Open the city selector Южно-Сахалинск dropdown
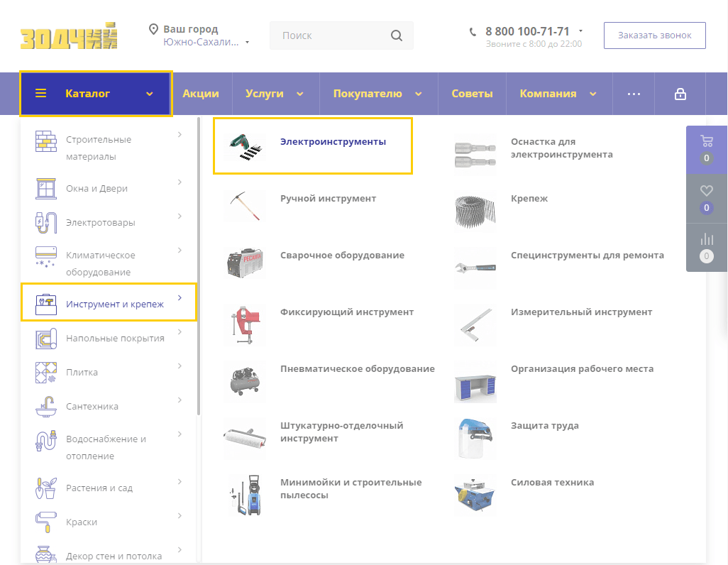 (x=206, y=42)
